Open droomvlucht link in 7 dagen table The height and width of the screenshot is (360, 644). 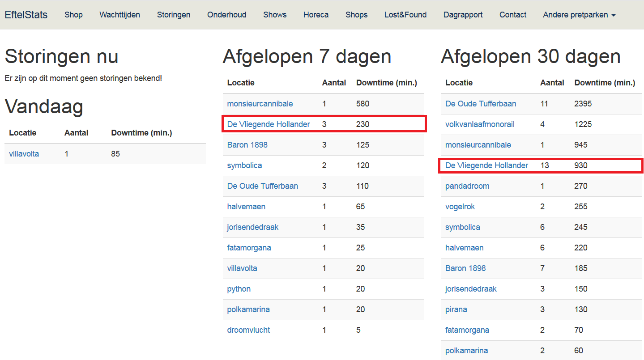[248, 330]
